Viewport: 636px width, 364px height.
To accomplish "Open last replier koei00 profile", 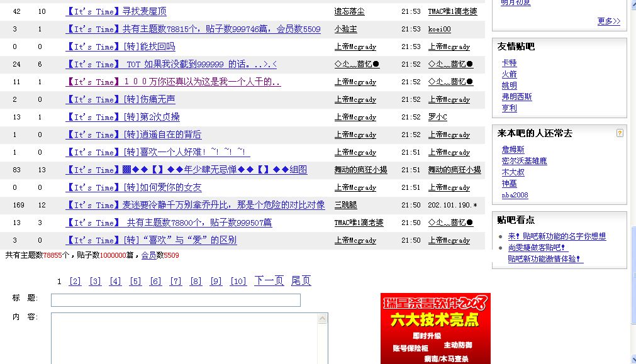I will pyautogui.click(x=439, y=29).
